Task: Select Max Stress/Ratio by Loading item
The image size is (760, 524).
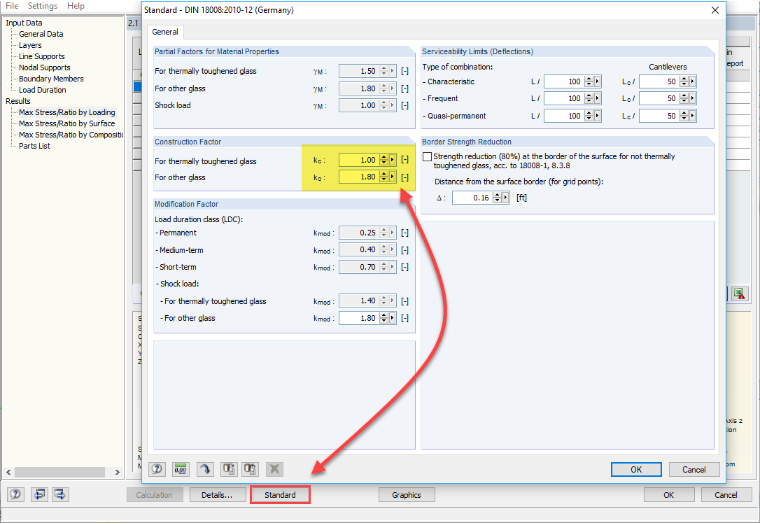Action: (x=67, y=112)
